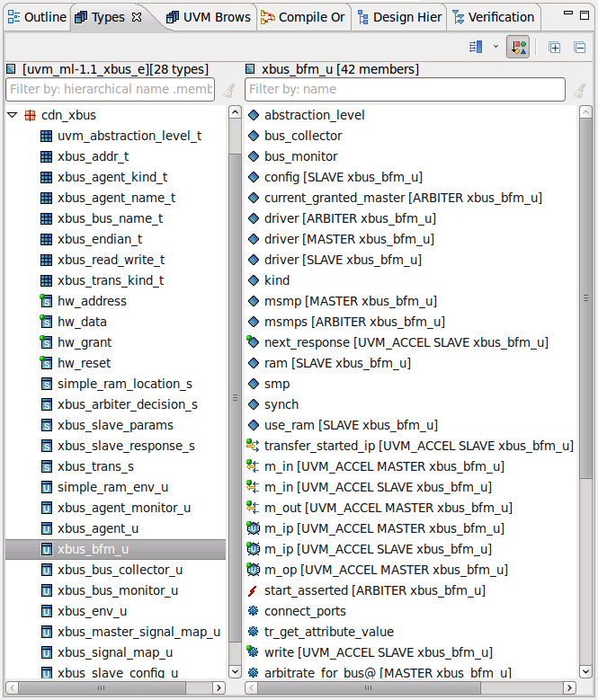Image resolution: width=598 pixels, height=700 pixels.
Task: Select xbus_addr_t enum icon
Action: click(46, 156)
